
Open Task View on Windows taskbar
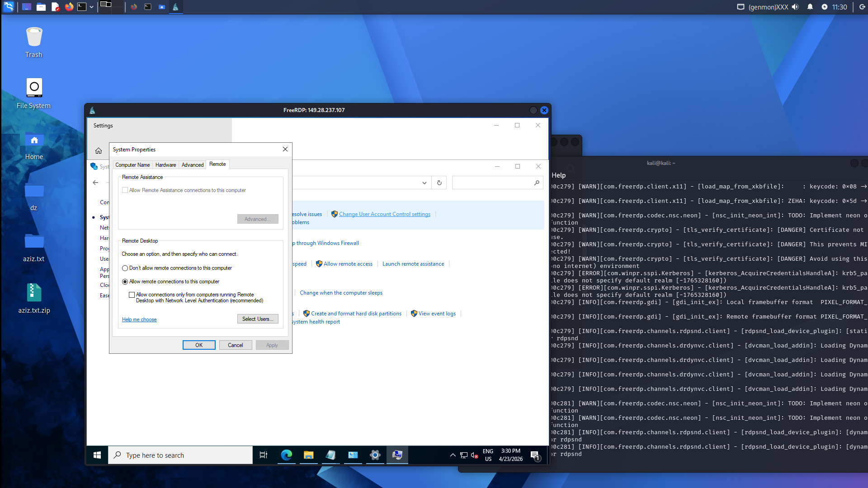[x=264, y=455]
